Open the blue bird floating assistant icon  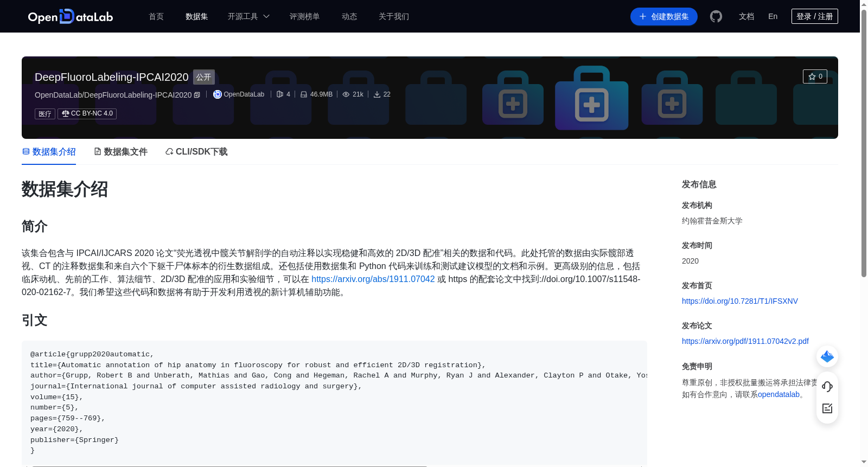(x=827, y=356)
